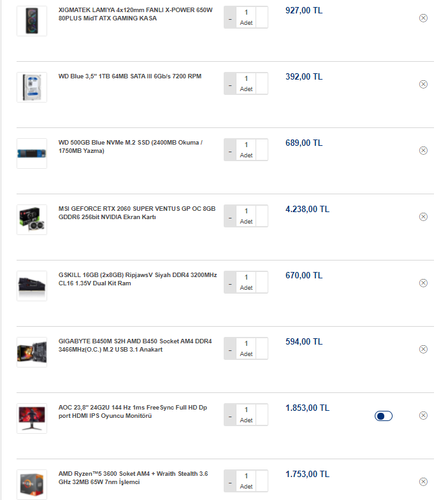Viewport: 448px width, 500px height.
Task: Remove the AOC 24G2U monitor from cart
Action: tap(423, 415)
